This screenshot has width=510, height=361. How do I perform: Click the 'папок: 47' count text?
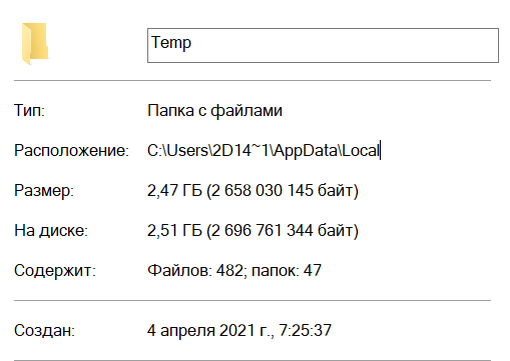pos(286,270)
